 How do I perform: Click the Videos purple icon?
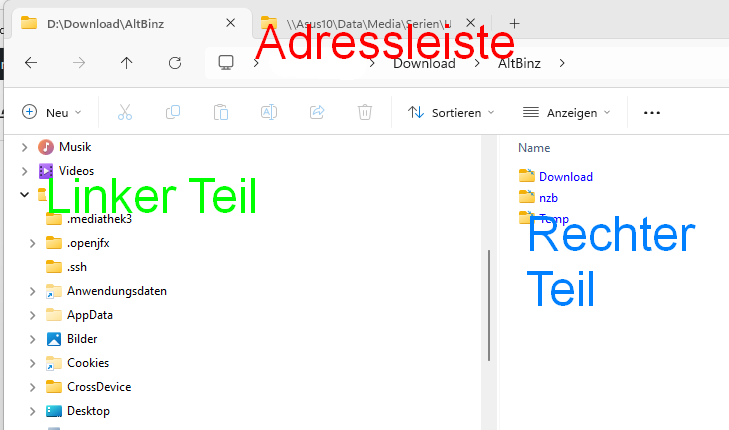coord(46,171)
